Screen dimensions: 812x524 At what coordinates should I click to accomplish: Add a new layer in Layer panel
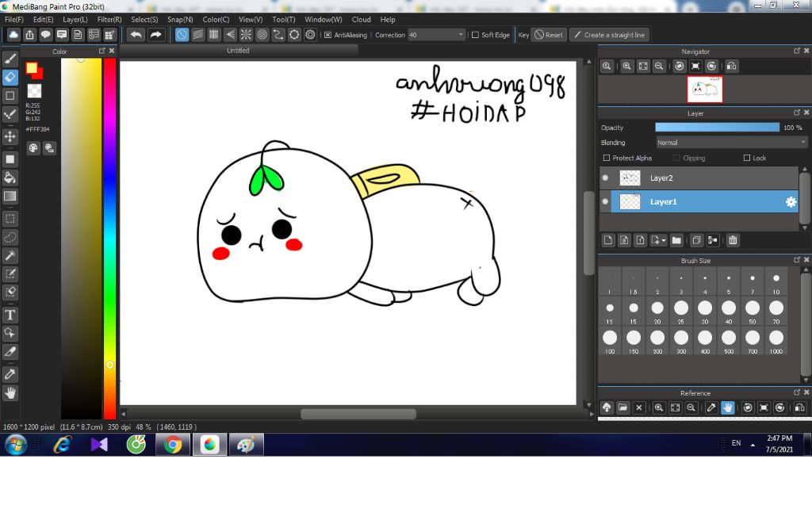(x=608, y=240)
